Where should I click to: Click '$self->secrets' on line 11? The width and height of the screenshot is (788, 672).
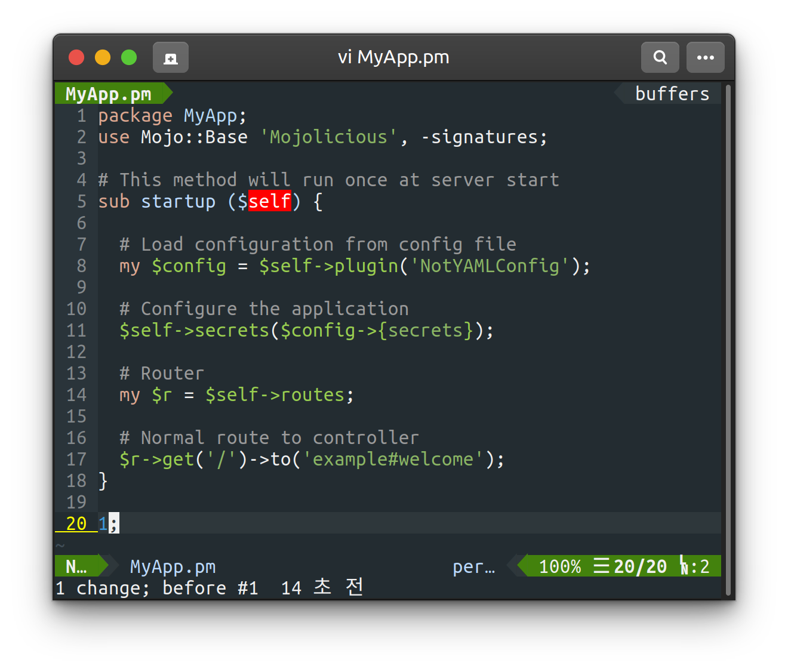[195, 330]
